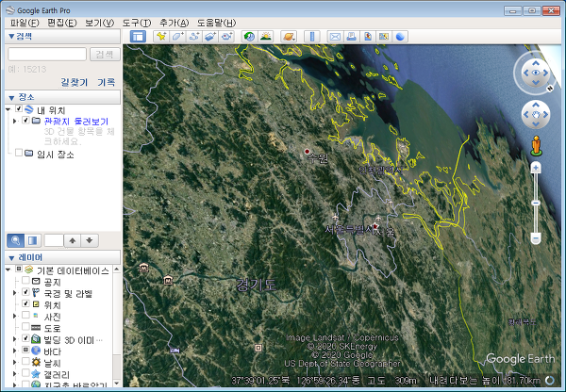
Task: Uncheck the 관광지 둘러보기 folder checkbox
Action: point(25,120)
